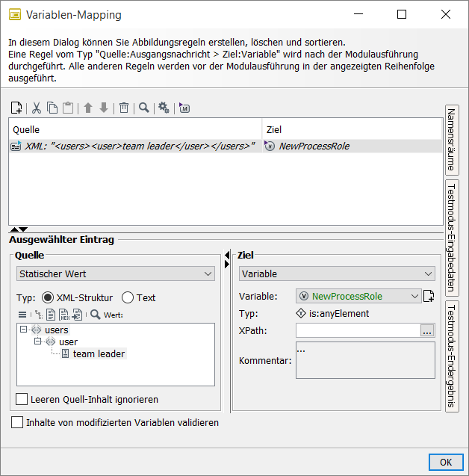Click the create new variable icon

point(429,297)
